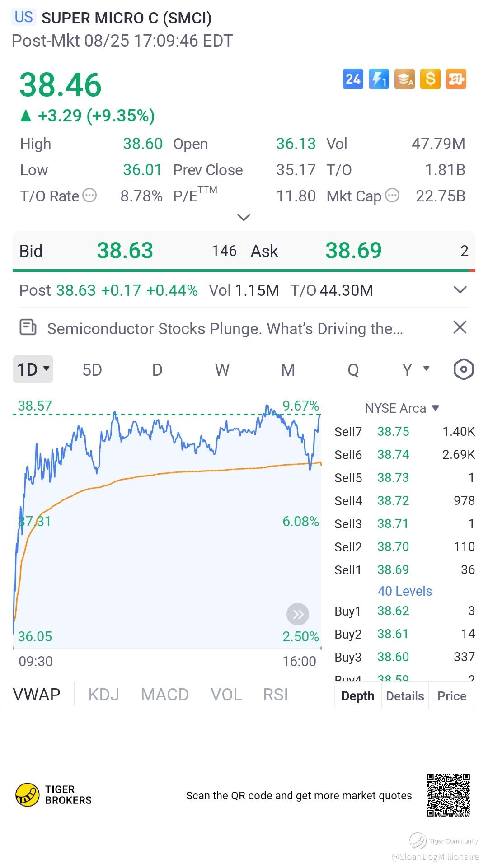Open the 1D timeframe dropdown
This screenshot has width=488, height=868.
(33, 369)
